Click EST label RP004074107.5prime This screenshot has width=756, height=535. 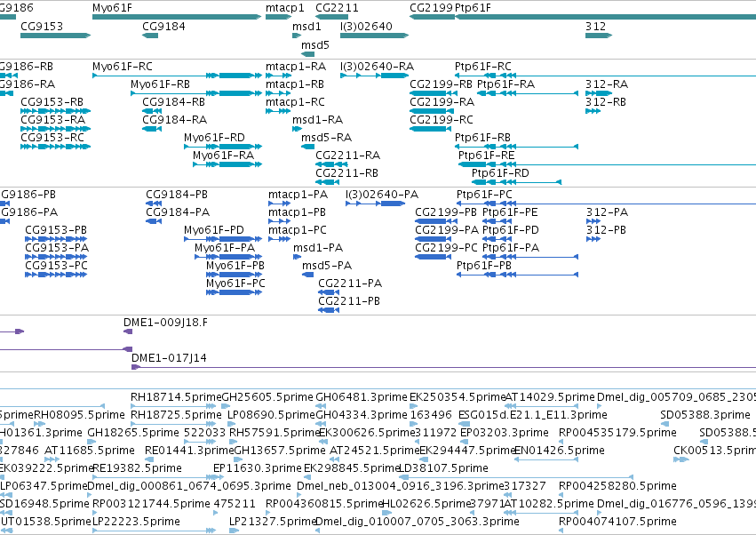click(x=617, y=522)
